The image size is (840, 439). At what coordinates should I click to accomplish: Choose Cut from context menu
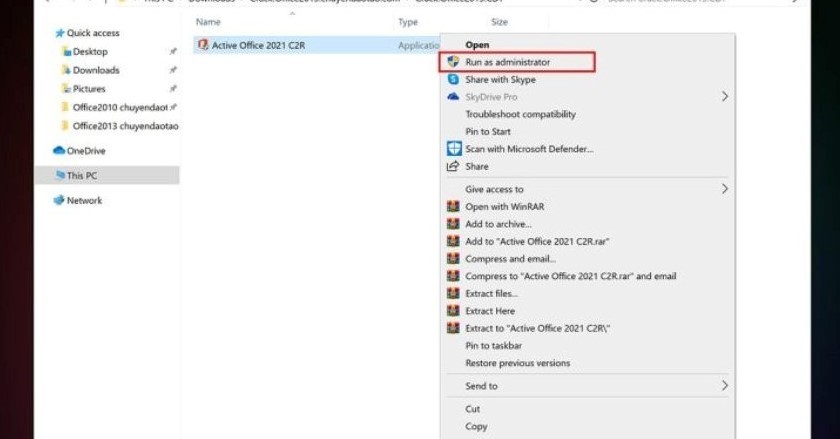(472, 409)
